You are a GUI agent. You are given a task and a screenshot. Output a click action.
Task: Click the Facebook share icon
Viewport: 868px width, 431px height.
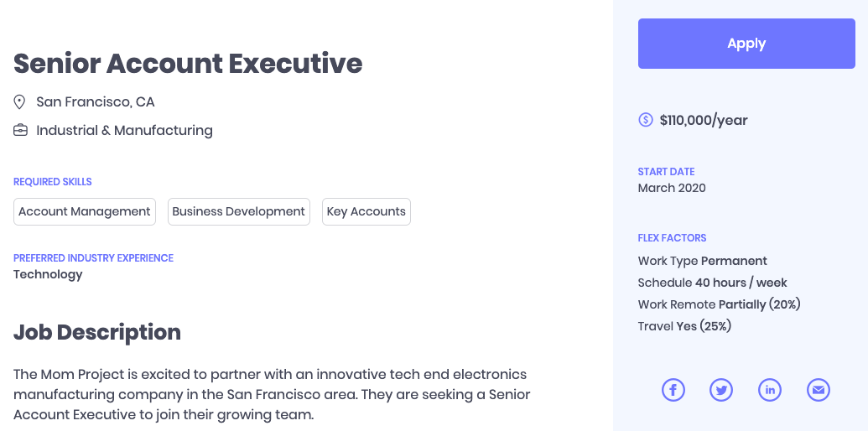click(673, 390)
